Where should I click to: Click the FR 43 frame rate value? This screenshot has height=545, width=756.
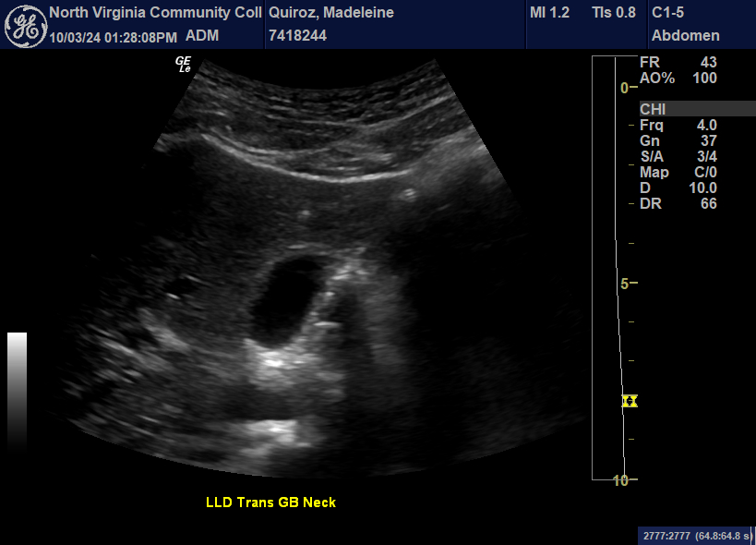[678, 62]
